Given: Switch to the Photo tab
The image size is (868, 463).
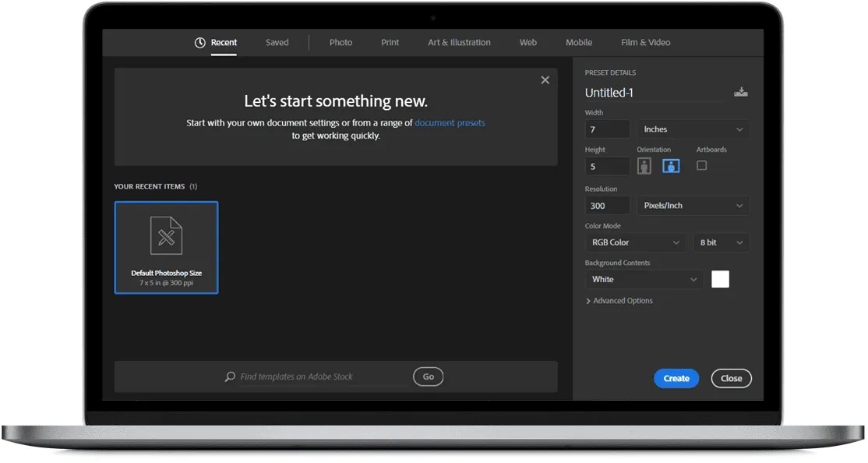Looking at the screenshot, I should (340, 43).
